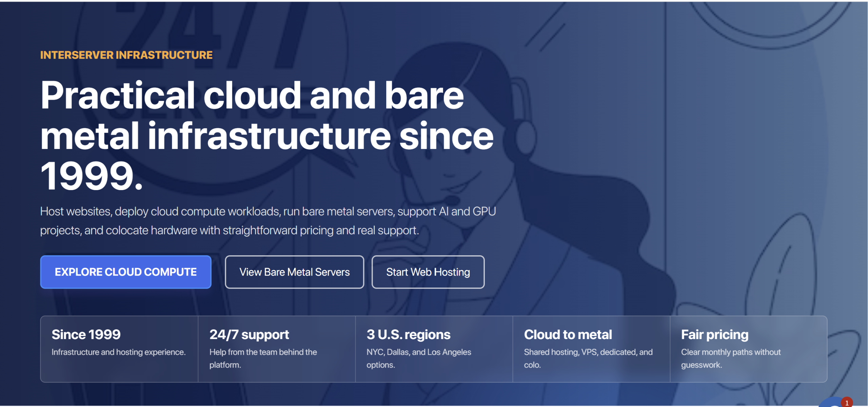
Task: Click 'Shared hosting, VPS, dedicated, and colo.'
Action: point(588,358)
